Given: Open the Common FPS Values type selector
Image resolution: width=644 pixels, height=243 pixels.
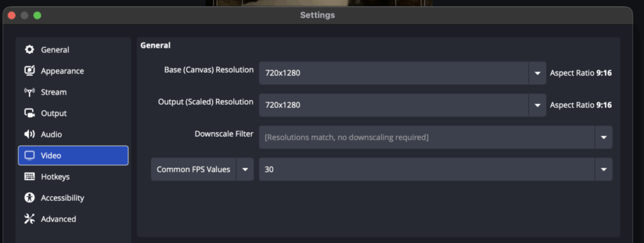Looking at the screenshot, I should click(x=203, y=170).
